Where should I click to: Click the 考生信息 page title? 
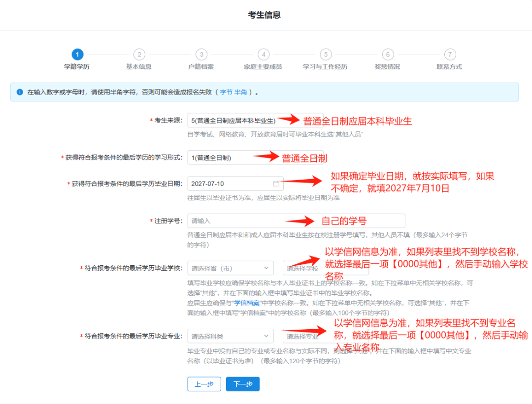point(265,15)
